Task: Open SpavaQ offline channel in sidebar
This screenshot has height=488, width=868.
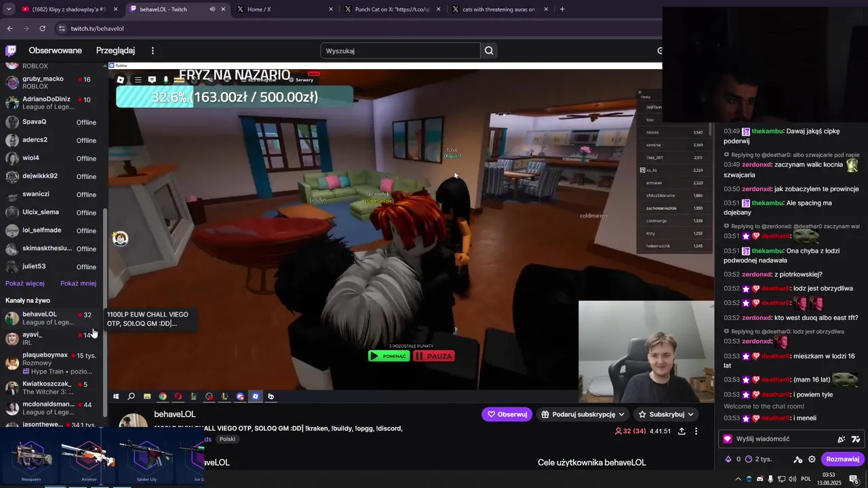Action: pyautogui.click(x=51, y=123)
